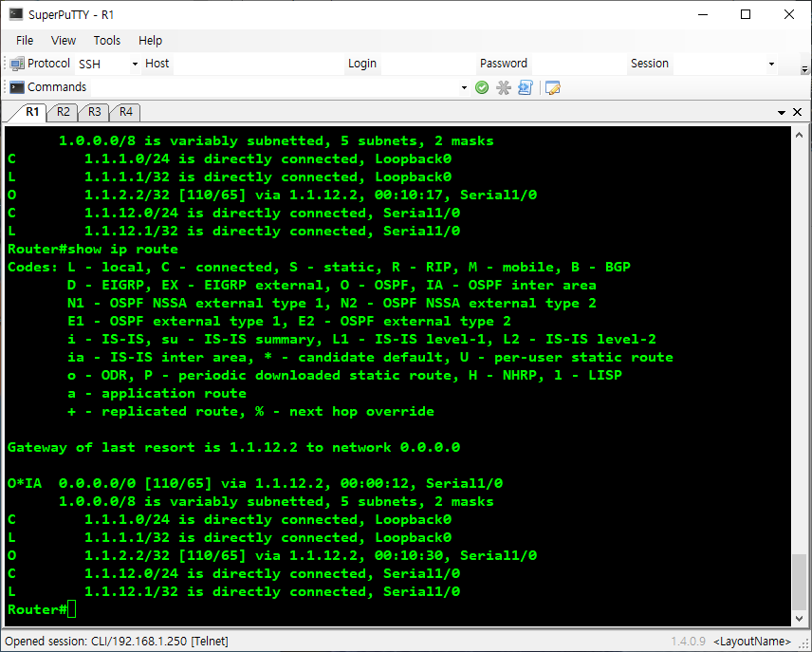Switch to the R2 tab
The height and width of the screenshot is (652, 812).
64,112
